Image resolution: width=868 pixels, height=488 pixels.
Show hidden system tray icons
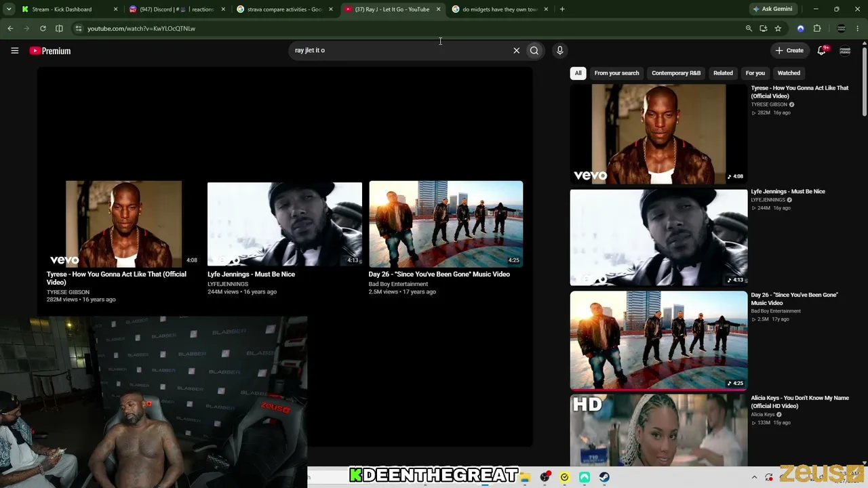[x=755, y=477]
